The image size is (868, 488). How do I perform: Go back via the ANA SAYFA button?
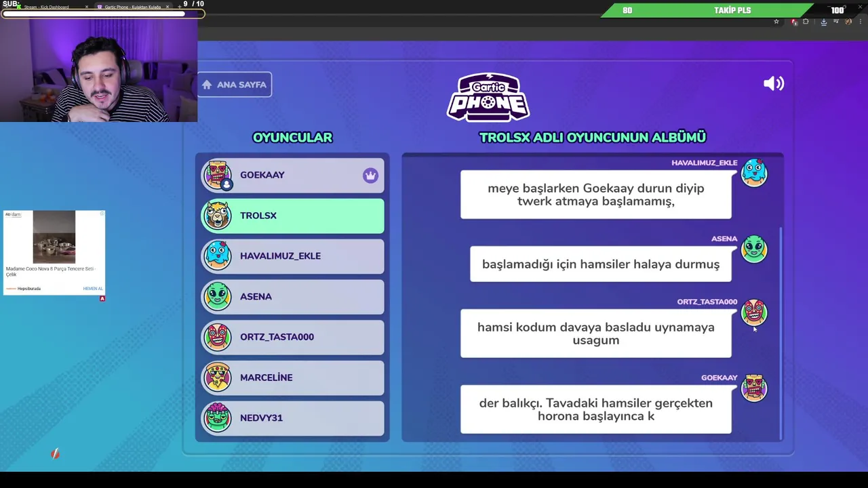click(x=235, y=85)
